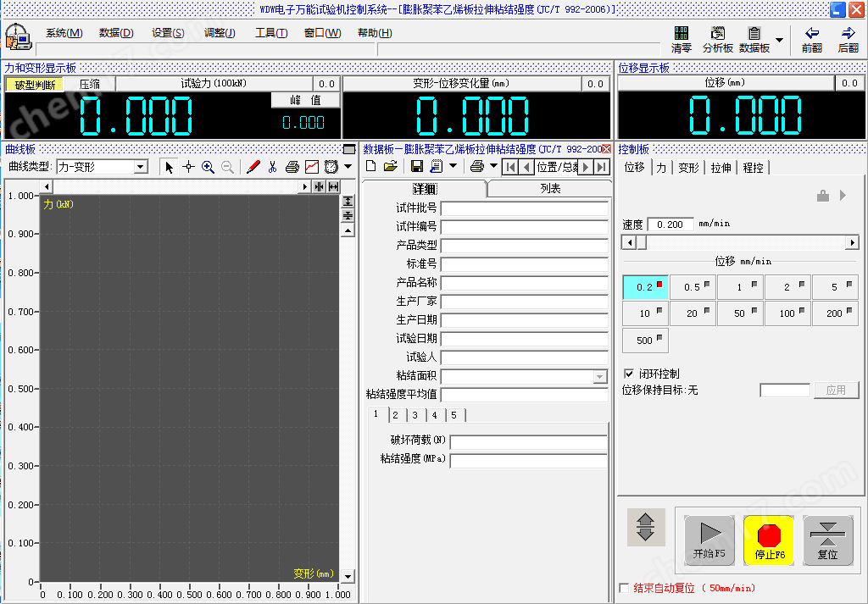Open the 设置(S) menu

coord(168,33)
